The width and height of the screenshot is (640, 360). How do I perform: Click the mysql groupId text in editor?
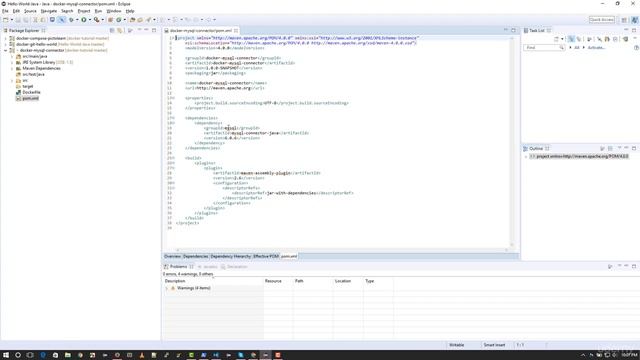[x=231, y=128]
